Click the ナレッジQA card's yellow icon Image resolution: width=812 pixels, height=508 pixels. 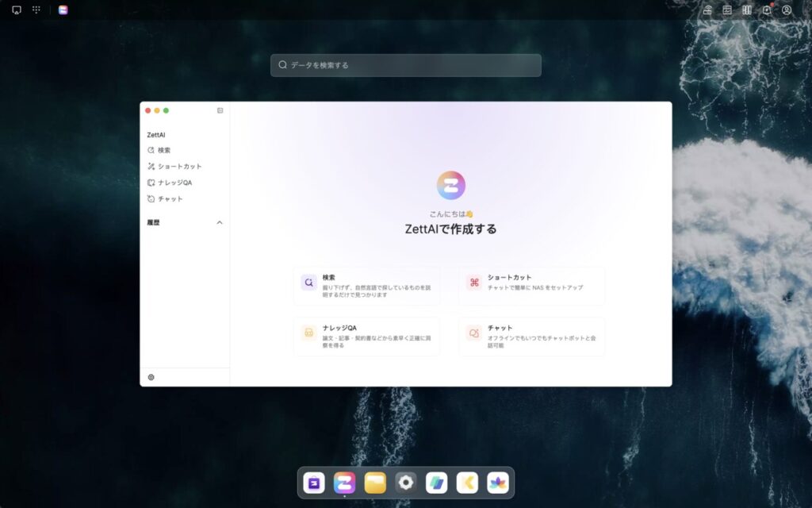308,333
